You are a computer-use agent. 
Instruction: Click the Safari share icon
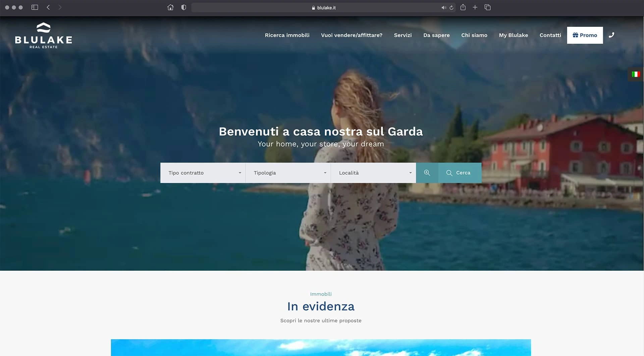(x=463, y=7)
